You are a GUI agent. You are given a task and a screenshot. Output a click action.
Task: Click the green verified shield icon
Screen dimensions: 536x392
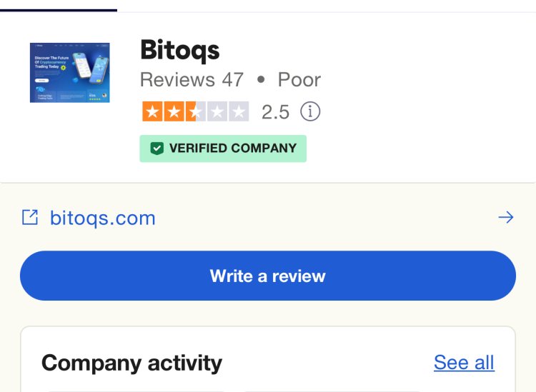[157, 149]
